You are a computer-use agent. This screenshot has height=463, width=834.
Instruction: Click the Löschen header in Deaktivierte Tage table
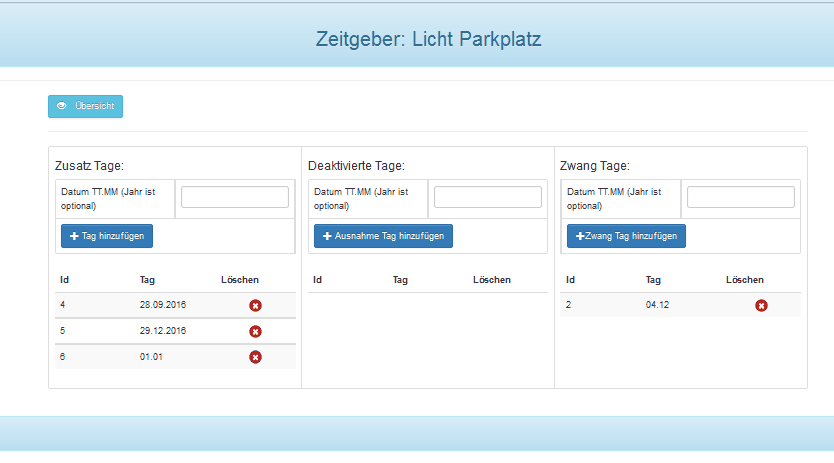click(492, 280)
